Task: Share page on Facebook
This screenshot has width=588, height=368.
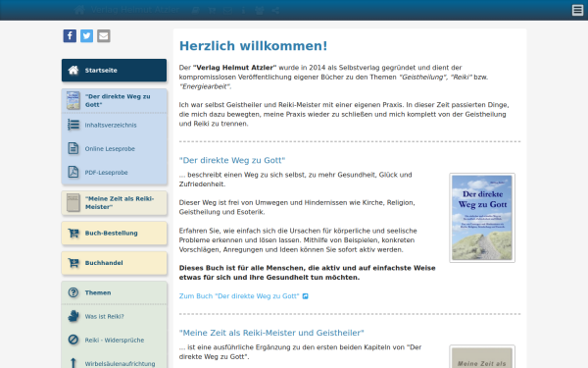Action: tap(70, 36)
